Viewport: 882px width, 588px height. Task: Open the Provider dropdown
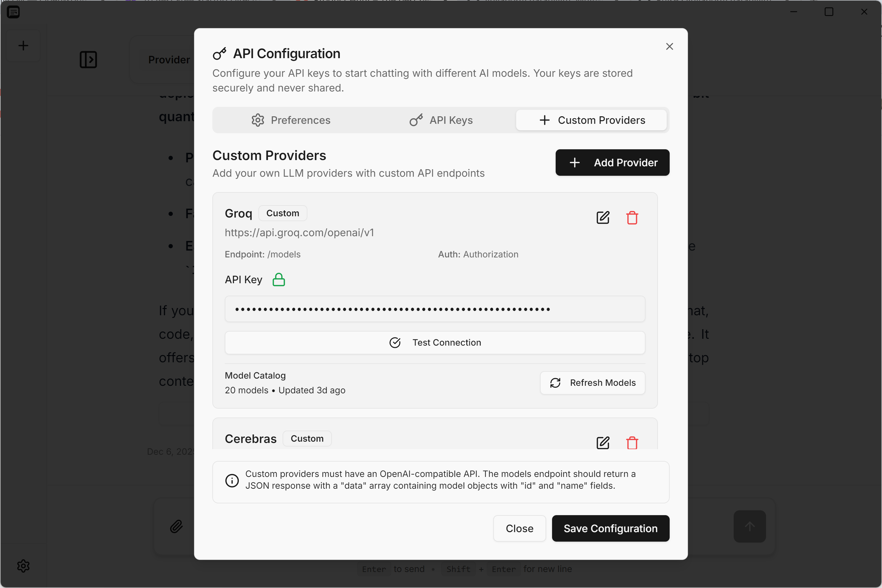169,59
